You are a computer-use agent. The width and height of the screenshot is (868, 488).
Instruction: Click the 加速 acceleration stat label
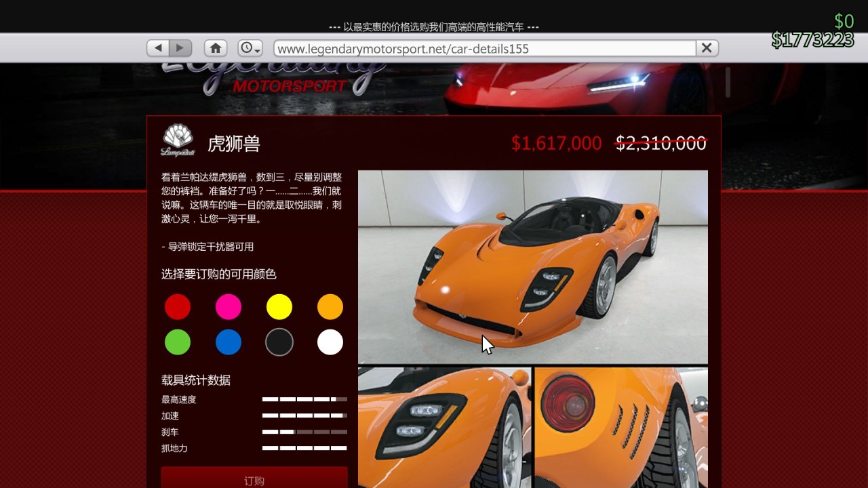point(170,416)
